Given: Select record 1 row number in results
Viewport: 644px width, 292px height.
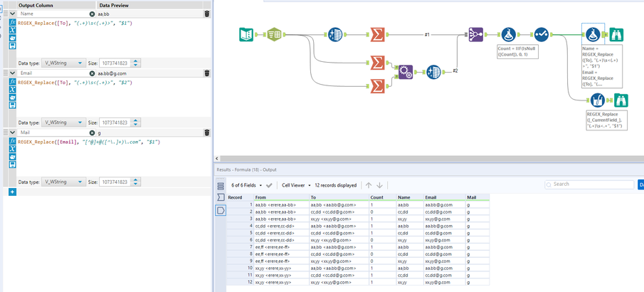Looking at the screenshot, I should pyautogui.click(x=240, y=204).
